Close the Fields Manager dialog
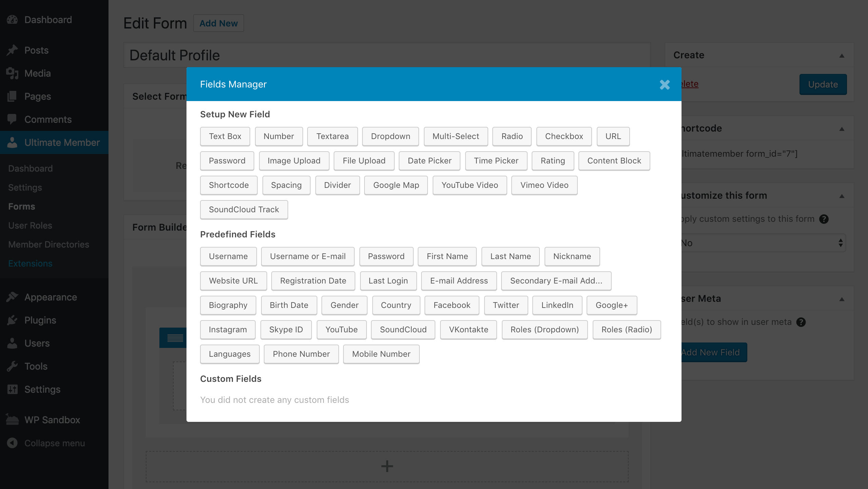868x489 pixels. 665,84
